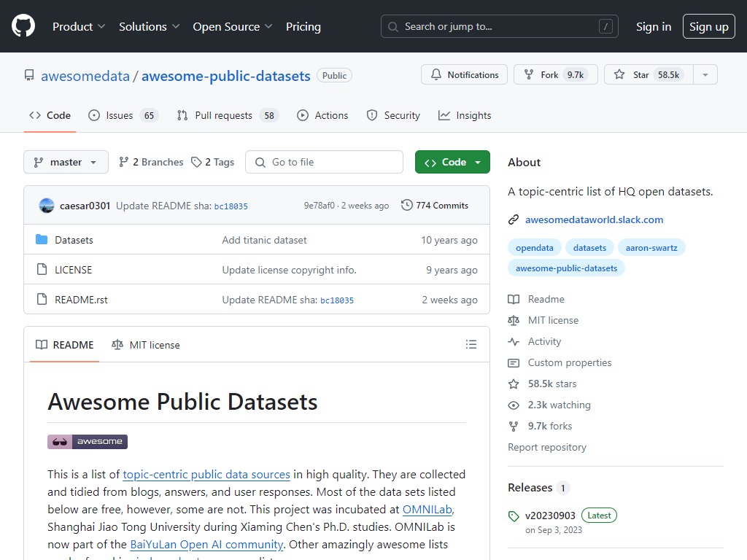Open the awesomedata owner profile
747x560 pixels.
click(x=85, y=76)
